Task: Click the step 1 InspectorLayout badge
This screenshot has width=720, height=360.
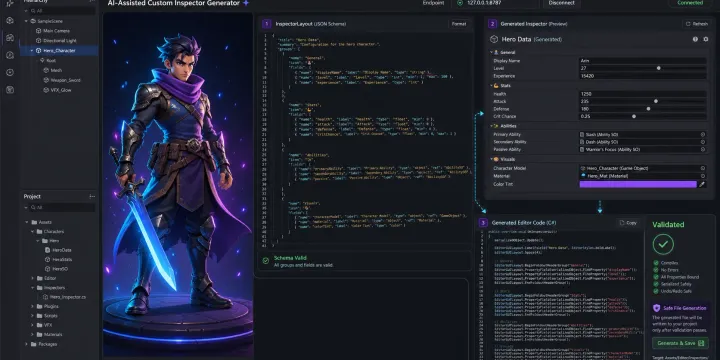Action: click(x=266, y=24)
